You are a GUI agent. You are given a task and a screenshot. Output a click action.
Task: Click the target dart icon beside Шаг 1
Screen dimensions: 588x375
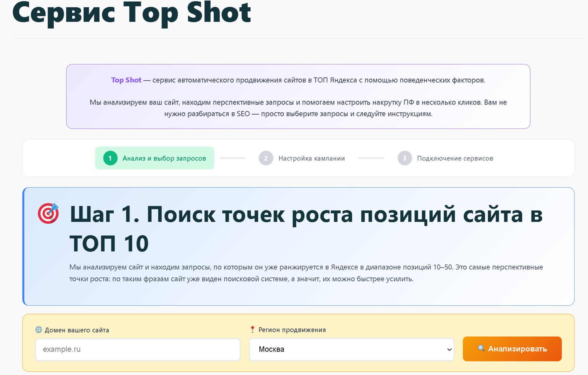48,213
